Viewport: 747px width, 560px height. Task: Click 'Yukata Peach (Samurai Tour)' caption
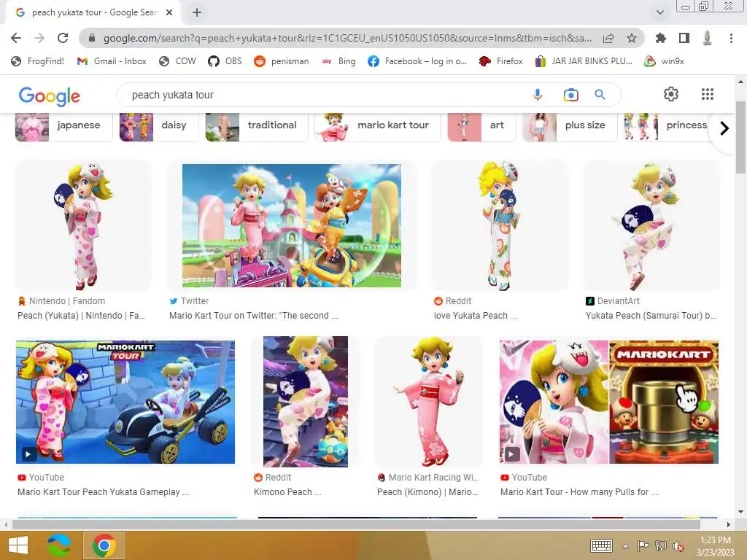pos(651,315)
